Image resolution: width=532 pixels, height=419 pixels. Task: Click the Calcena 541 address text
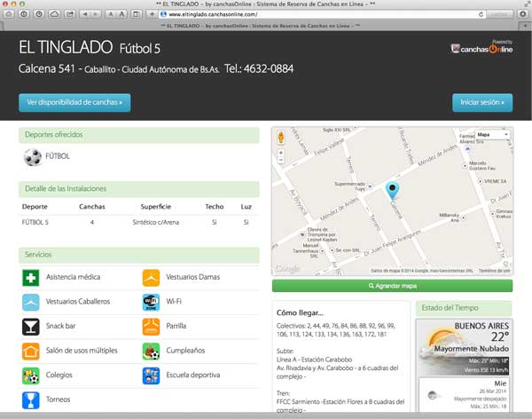(x=46, y=68)
